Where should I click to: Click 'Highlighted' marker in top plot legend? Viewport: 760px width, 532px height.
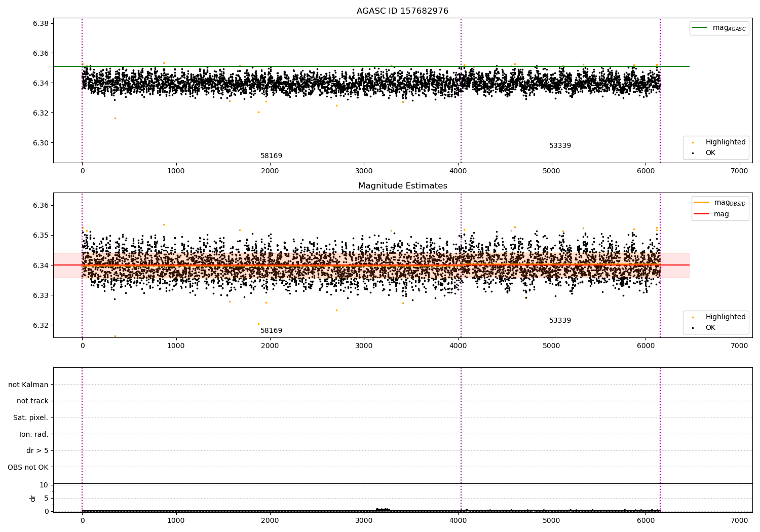point(693,142)
